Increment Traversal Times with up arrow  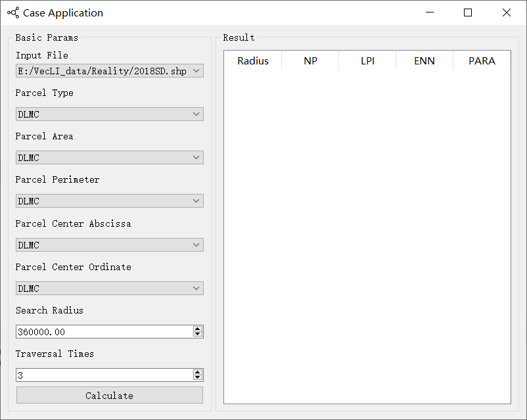point(198,372)
